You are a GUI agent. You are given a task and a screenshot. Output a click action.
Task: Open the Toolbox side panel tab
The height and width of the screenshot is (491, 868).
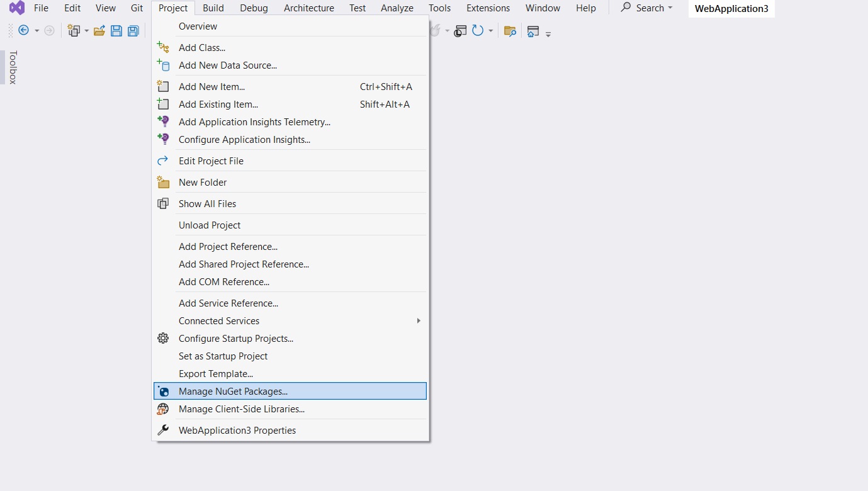tap(13, 67)
